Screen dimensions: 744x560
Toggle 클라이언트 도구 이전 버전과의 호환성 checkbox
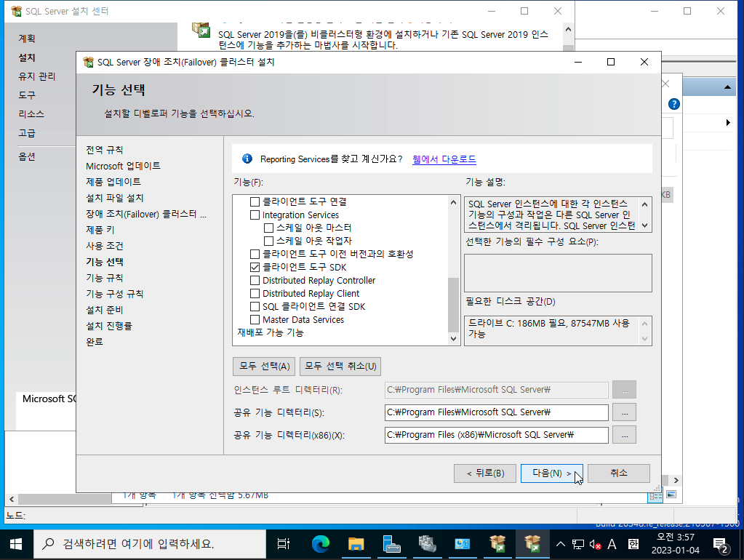click(x=255, y=254)
